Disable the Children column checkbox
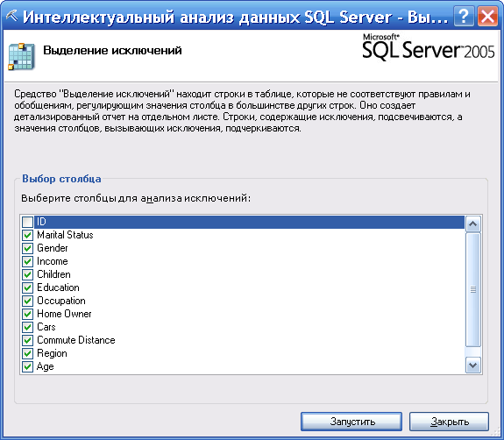This screenshot has height=440, width=504. click(x=28, y=275)
